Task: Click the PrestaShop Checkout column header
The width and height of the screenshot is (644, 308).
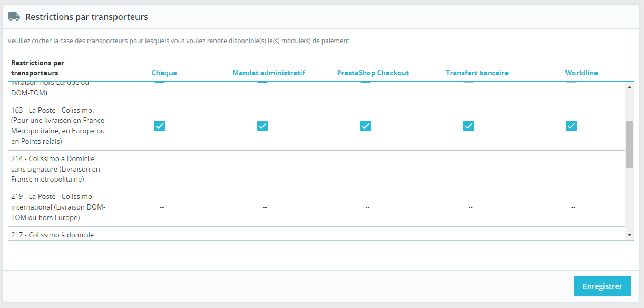Action: coord(373,73)
